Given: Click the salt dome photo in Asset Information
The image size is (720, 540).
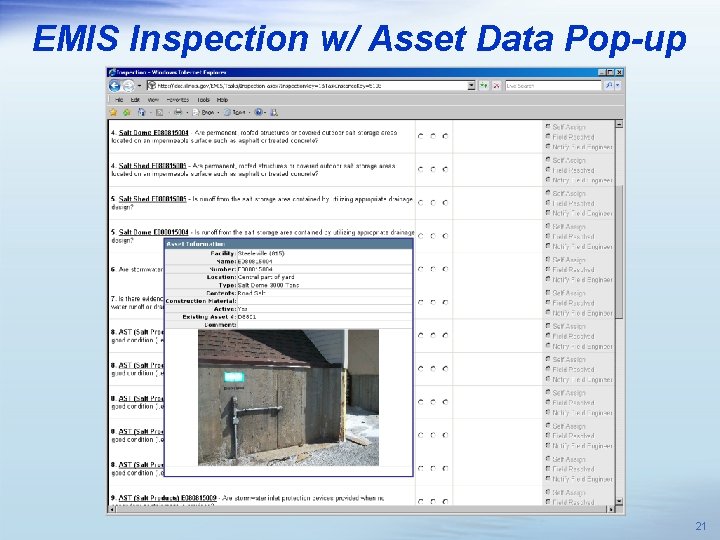Looking at the screenshot, I should coord(288,398).
